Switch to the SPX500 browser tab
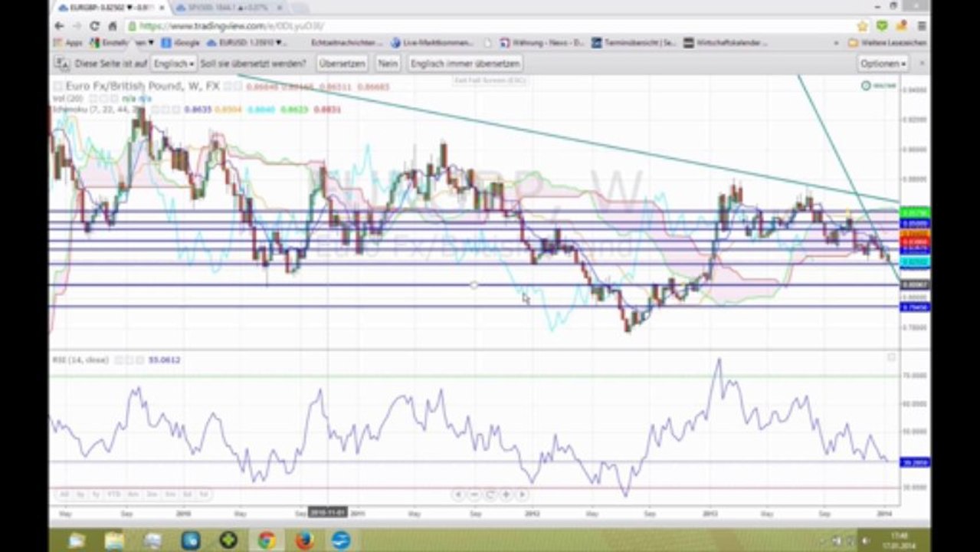Image resolution: width=980 pixels, height=552 pixels. 228,8
